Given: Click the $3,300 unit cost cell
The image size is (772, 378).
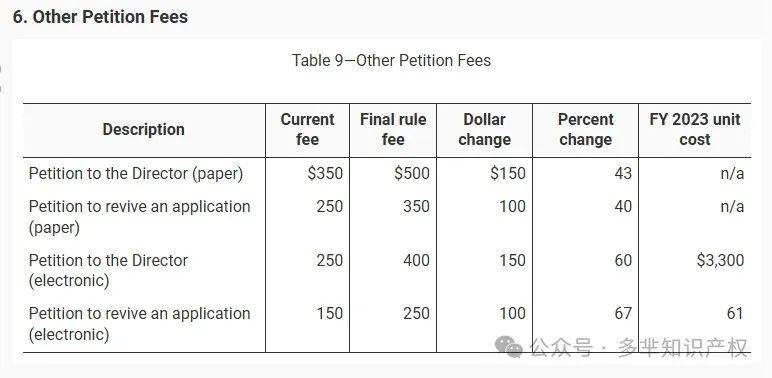Looking at the screenshot, I should click(720, 260).
